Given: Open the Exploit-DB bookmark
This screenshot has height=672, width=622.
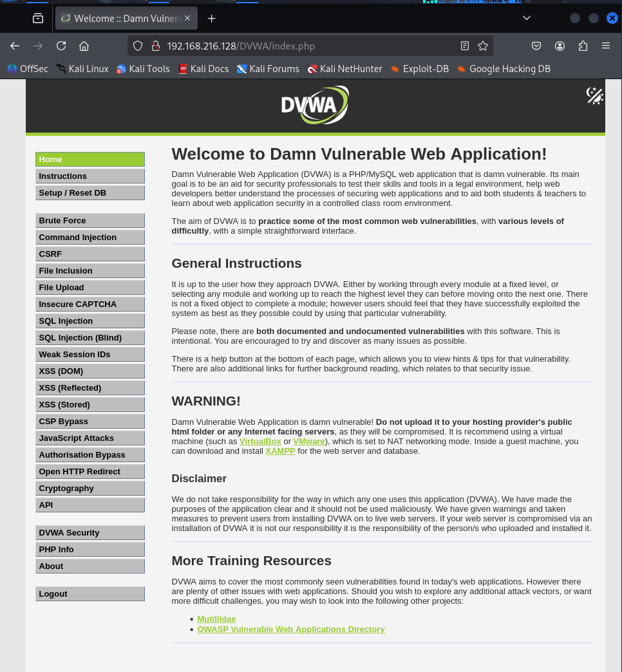Looking at the screenshot, I should [x=419, y=69].
